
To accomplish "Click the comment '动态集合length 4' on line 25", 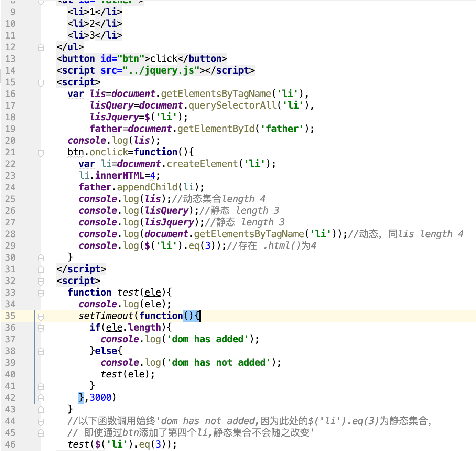I will 219,199.
